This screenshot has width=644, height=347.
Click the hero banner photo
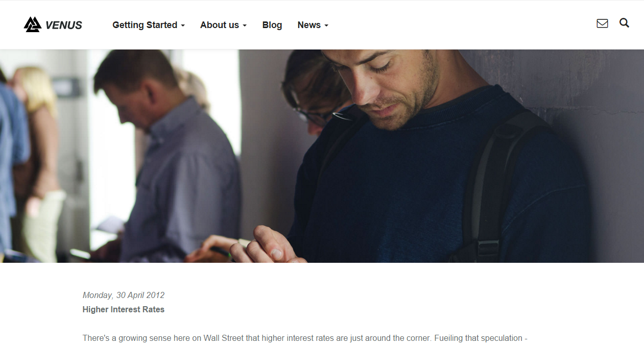[322, 156]
